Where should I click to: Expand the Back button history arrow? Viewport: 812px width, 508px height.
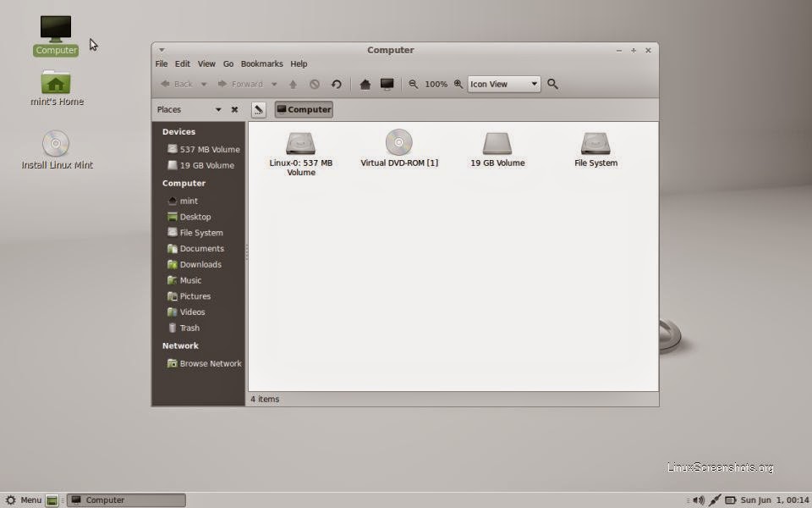click(x=203, y=84)
